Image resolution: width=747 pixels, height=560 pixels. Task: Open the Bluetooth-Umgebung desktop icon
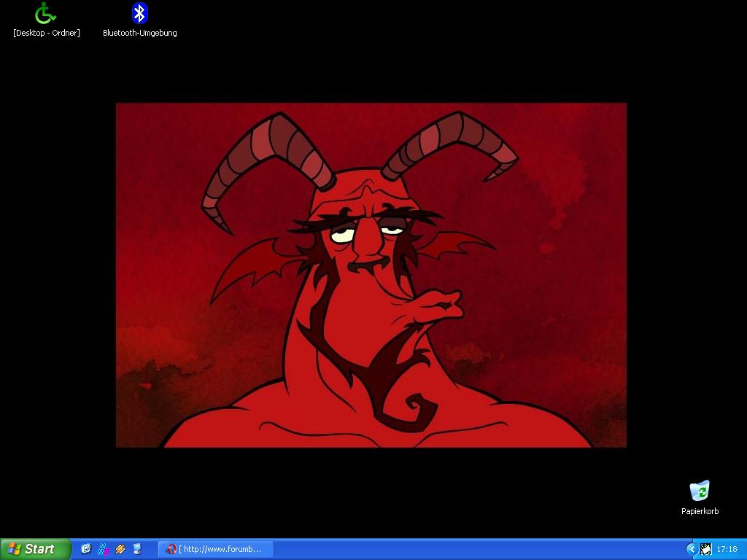139,14
